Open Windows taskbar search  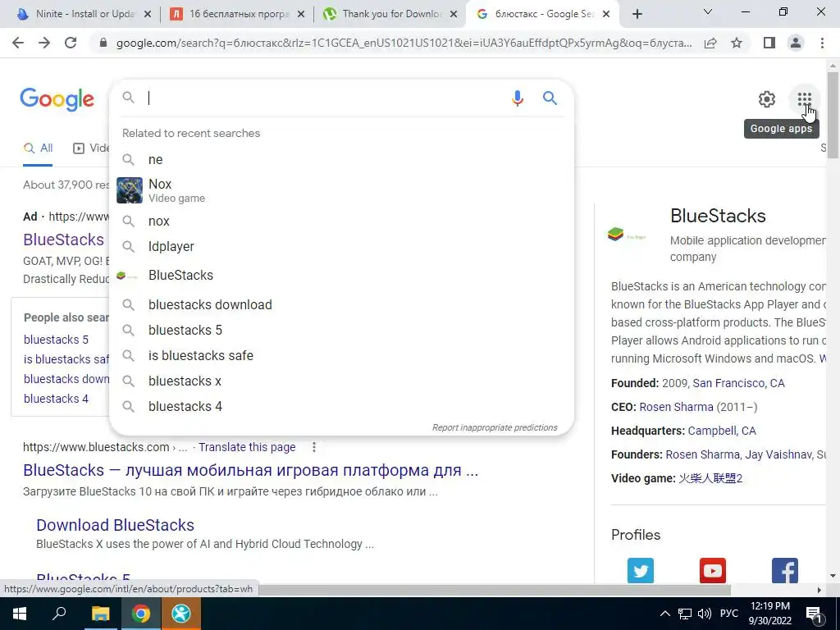[x=59, y=614]
